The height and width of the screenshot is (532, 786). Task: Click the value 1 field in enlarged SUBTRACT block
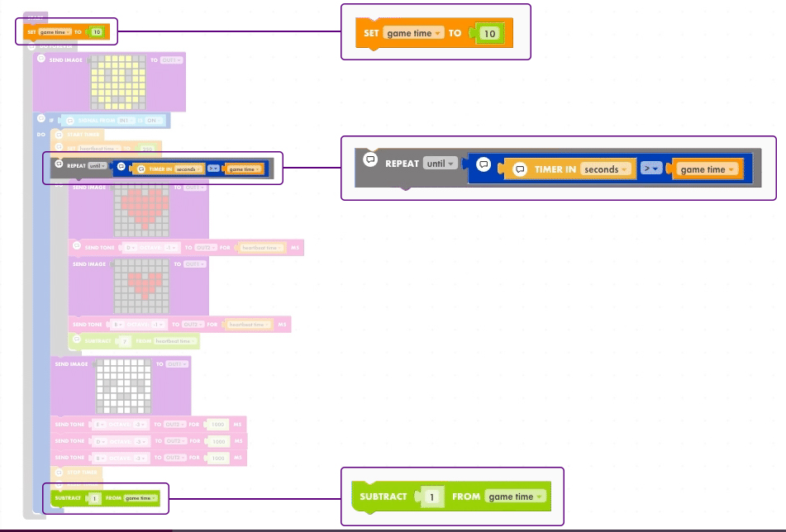click(x=432, y=497)
